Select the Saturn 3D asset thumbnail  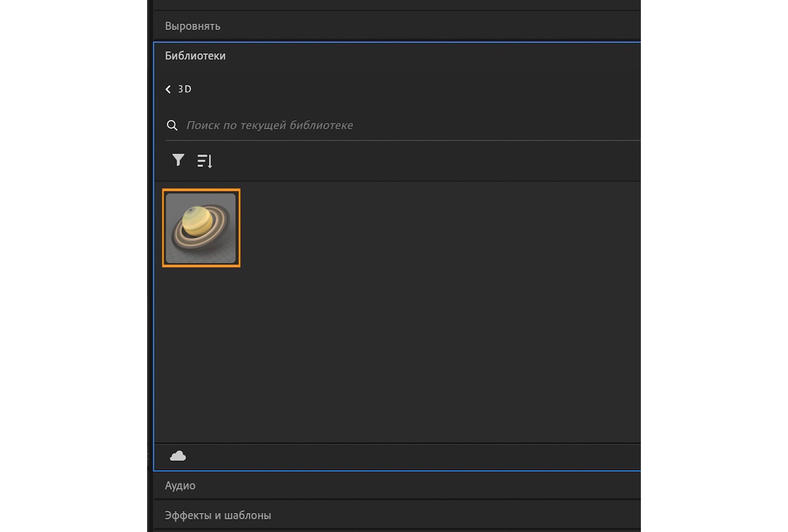[x=201, y=228]
